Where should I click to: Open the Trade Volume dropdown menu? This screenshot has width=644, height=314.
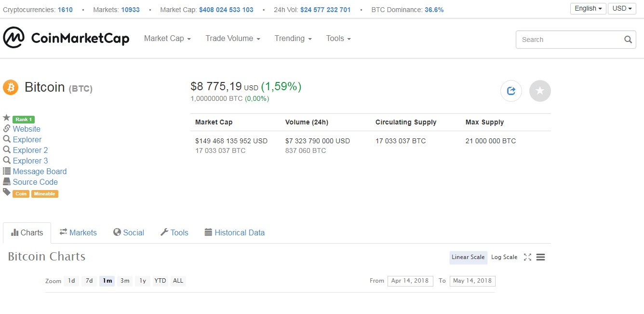233,38
